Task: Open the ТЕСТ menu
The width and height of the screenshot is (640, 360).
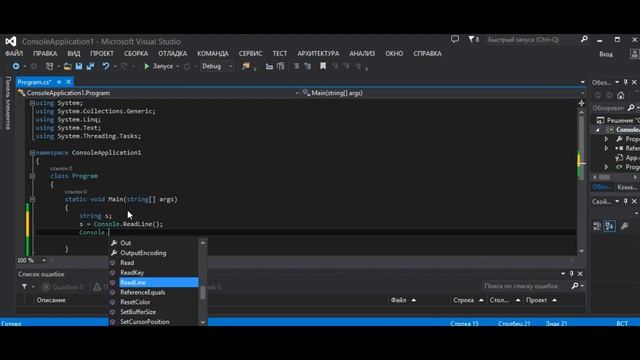Action: [280, 53]
